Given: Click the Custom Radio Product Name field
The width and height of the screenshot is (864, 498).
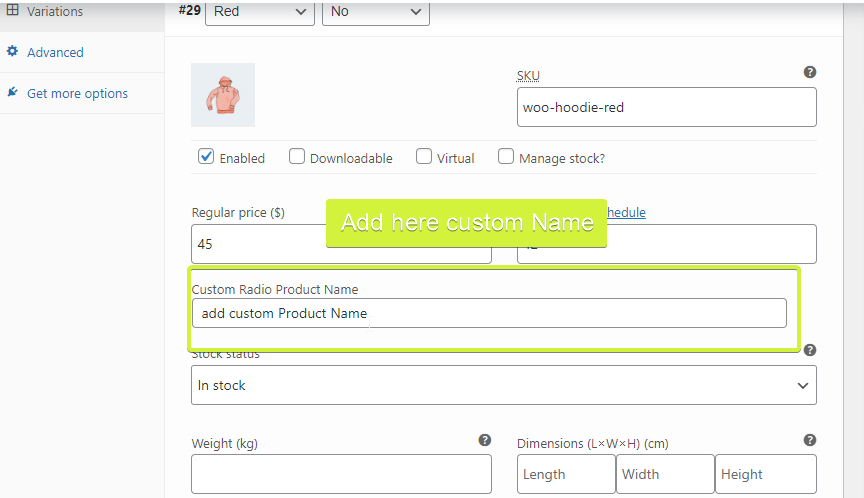Looking at the screenshot, I should click(489, 313).
